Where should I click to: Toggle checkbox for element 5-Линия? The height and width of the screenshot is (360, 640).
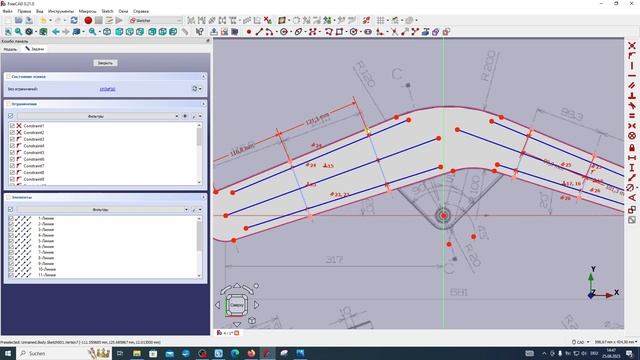11,241
